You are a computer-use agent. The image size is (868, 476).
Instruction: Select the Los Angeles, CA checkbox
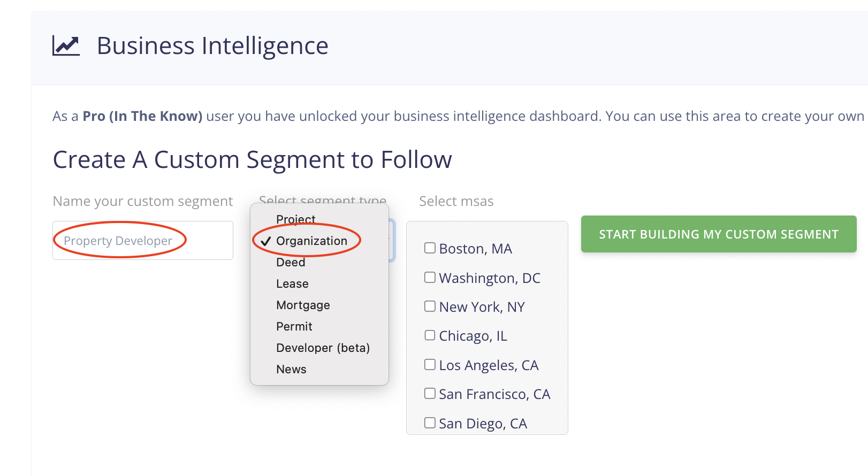point(430,365)
